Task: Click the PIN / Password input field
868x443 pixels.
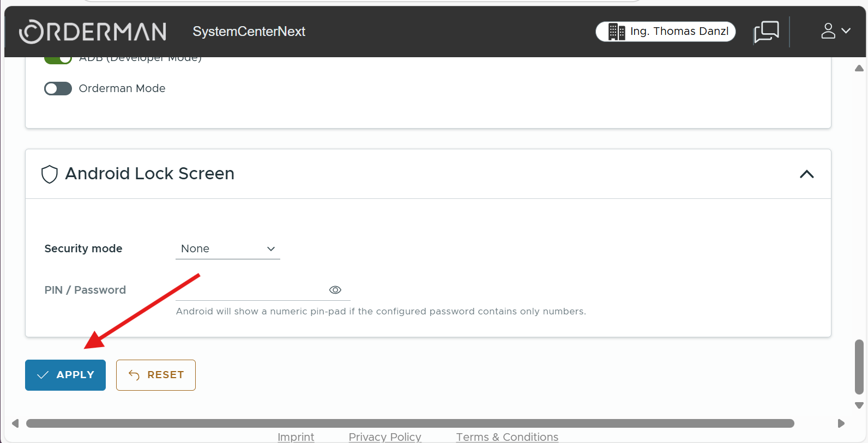Action: click(251, 290)
